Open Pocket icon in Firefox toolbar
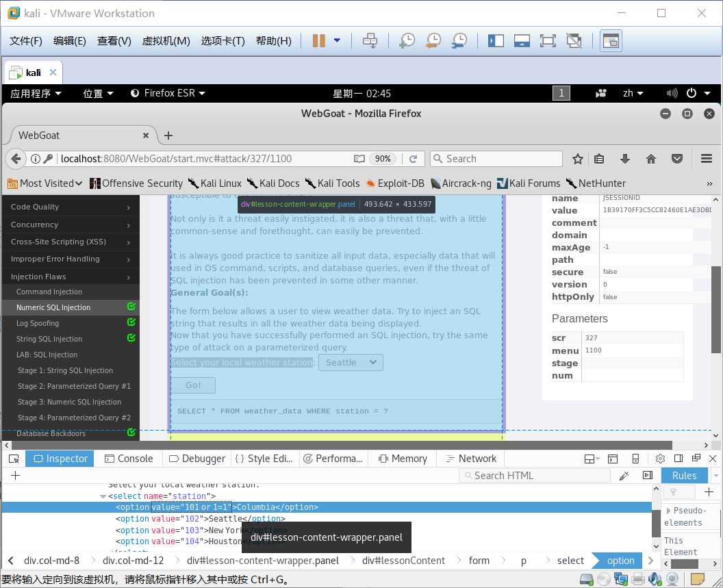This screenshot has height=588, width=723. (677, 159)
